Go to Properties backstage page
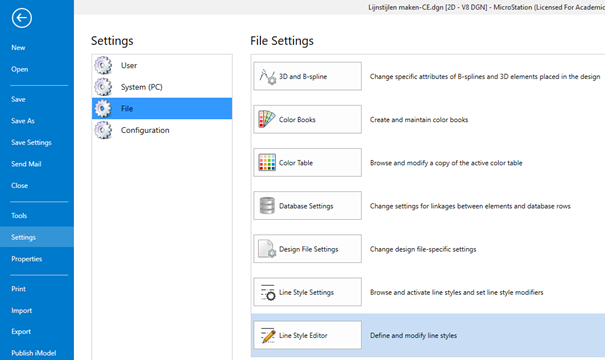The height and width of the screenshot is (360, 605). point(27,259)
